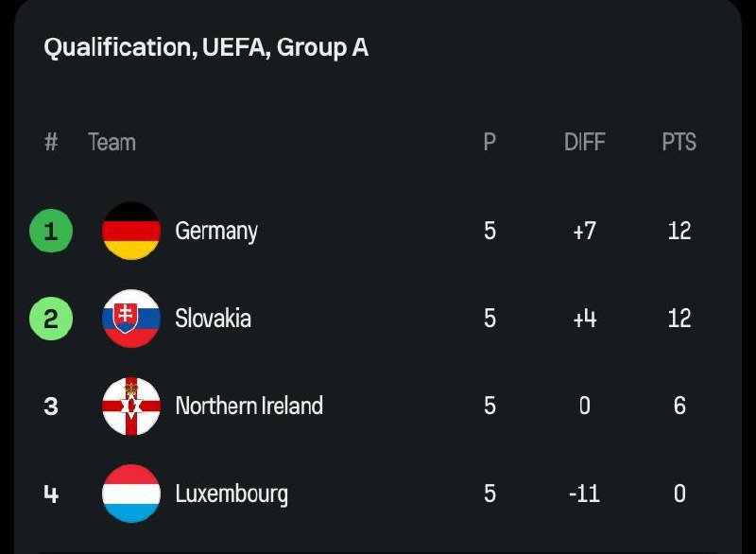Click the rank number 4 label
This screenshot has width=756, height=554.
[51, 493]
